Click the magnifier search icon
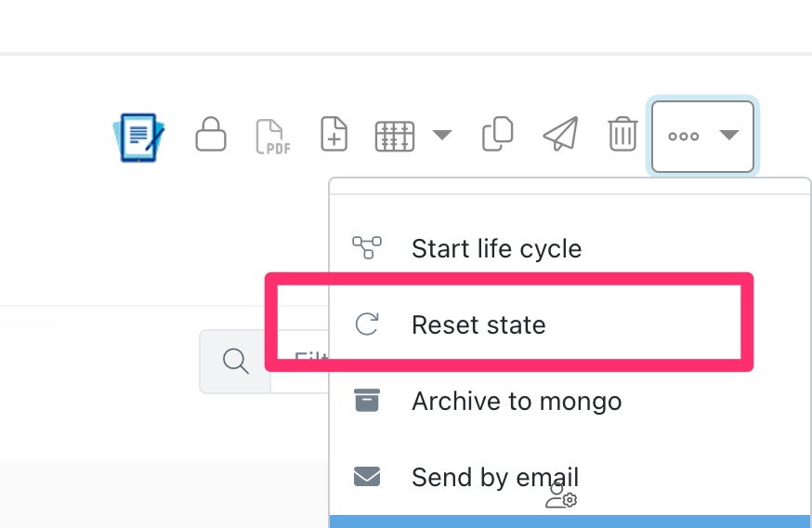 [235, 361]
